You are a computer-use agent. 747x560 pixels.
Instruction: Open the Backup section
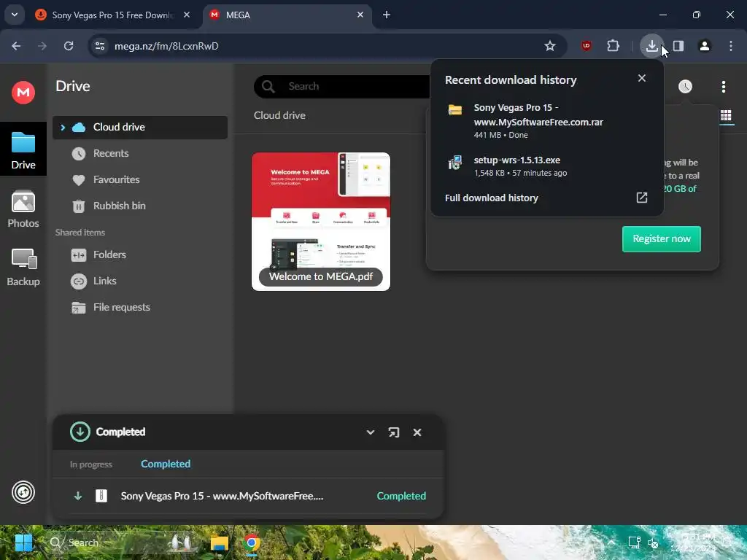(23, 267)
